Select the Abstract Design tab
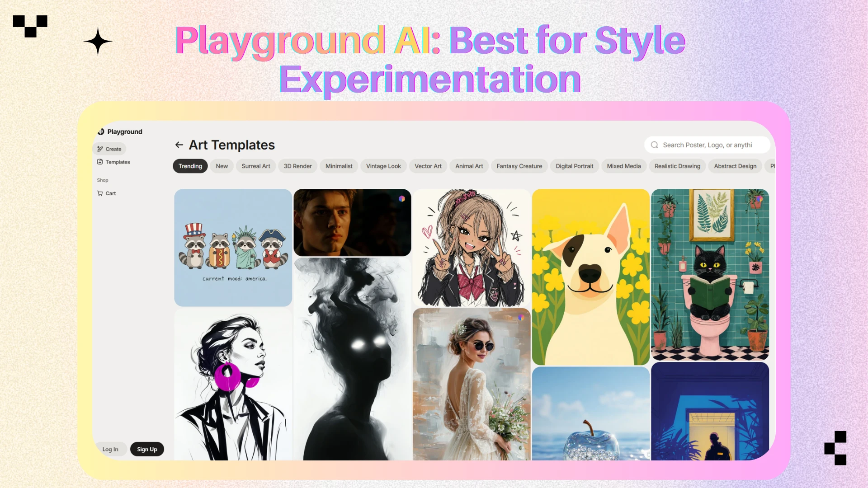 pos(736,166)
